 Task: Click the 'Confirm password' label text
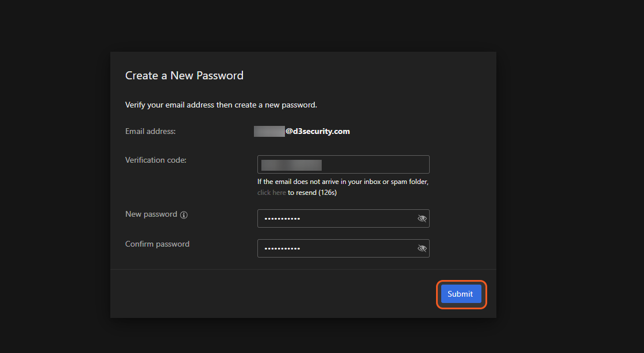pyautogui.click(x=157, y=244)
